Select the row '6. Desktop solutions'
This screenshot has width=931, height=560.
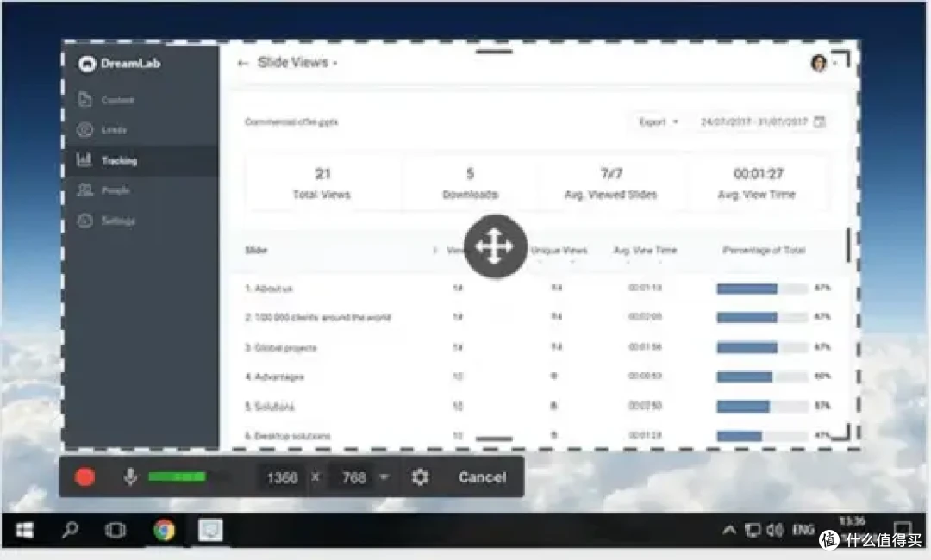pyautogui.click(x=537, y=435)
